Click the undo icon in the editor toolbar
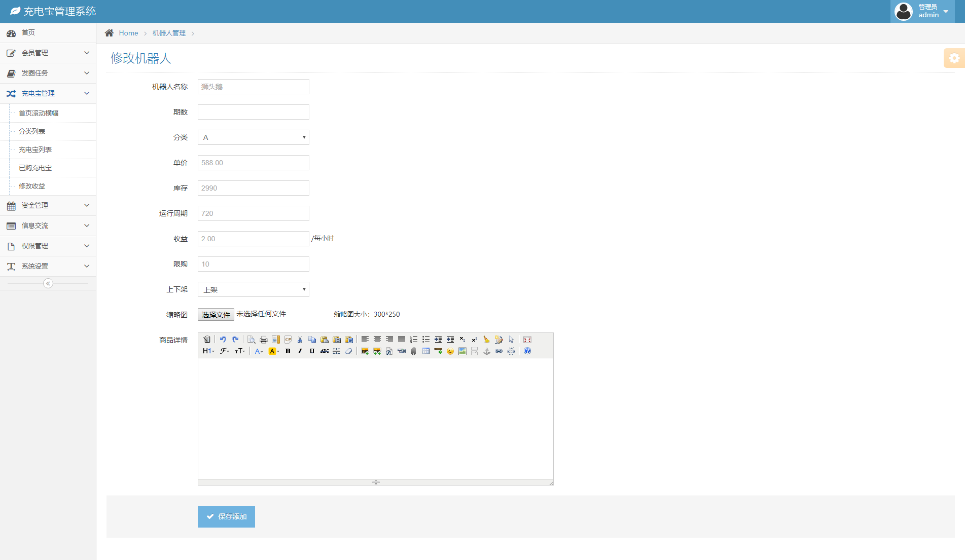This screenshot has height=560, width=965. (223, 340)
